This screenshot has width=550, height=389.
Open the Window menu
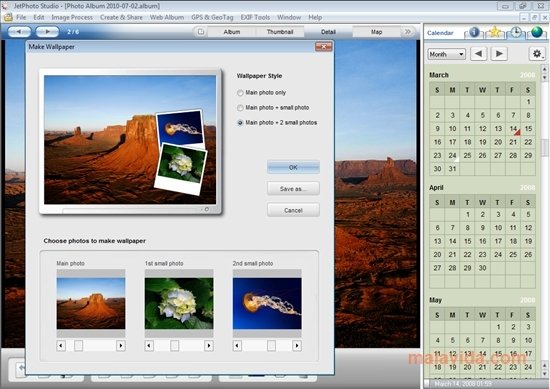[289, 17]
